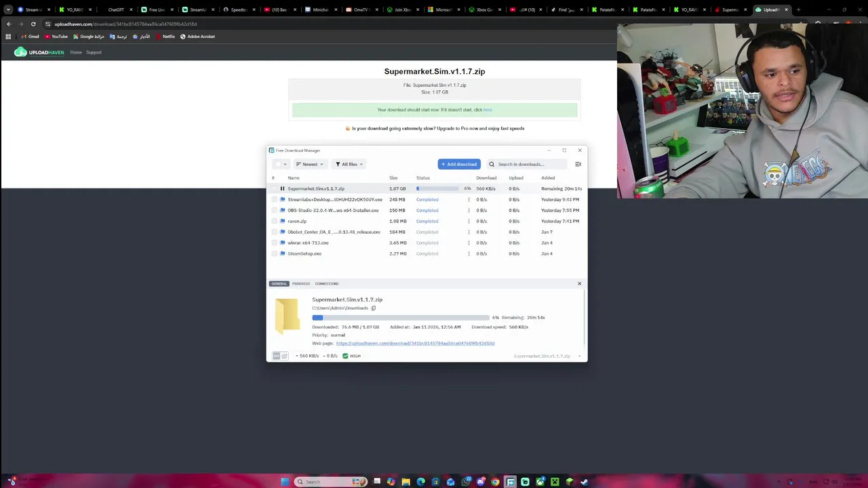This screenshot has height=488, width=868.
Task: Click the large yellow folder thumbnail
Action: [x=287, y=315]
